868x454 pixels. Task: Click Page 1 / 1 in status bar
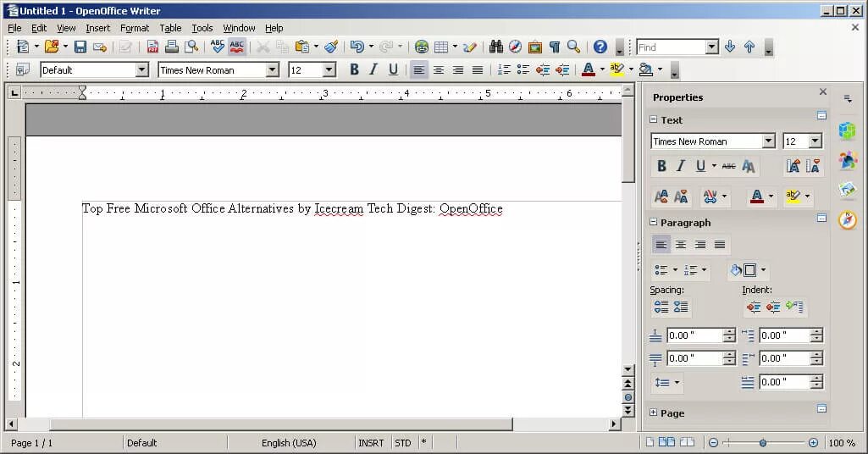31,443
